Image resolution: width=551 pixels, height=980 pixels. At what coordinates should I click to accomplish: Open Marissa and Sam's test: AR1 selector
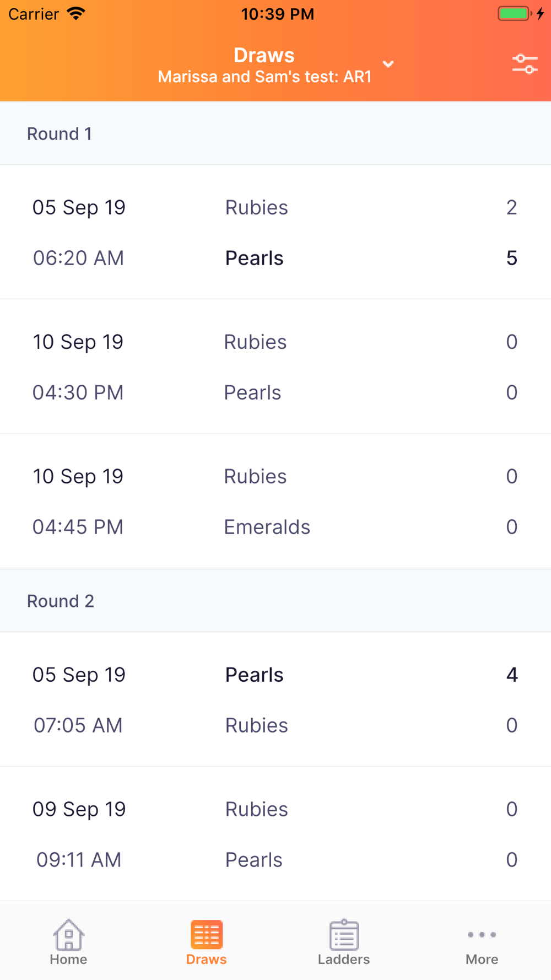coord(264,77)
